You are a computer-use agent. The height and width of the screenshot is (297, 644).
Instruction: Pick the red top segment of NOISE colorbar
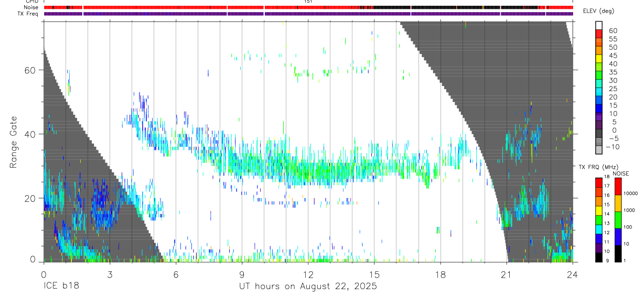click(618, 186)
